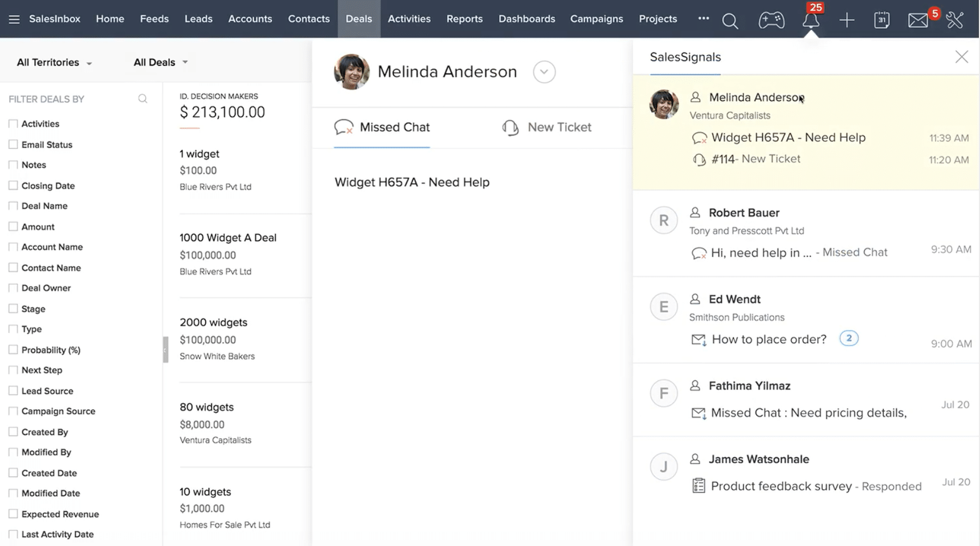980x546 pixels.
Task: Open the Gamescope controller icon
Action: [771, 21]
